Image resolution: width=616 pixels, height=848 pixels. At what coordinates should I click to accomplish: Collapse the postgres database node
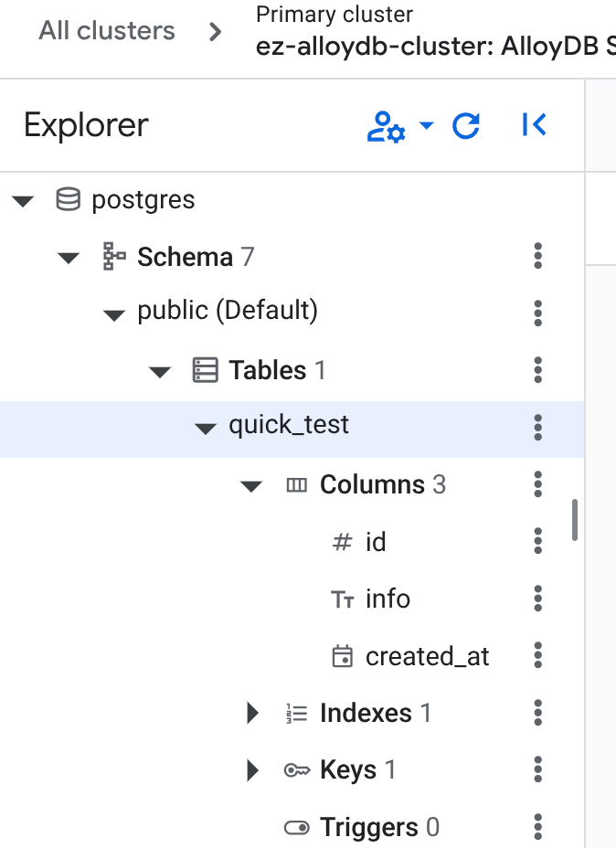[23, 200]
